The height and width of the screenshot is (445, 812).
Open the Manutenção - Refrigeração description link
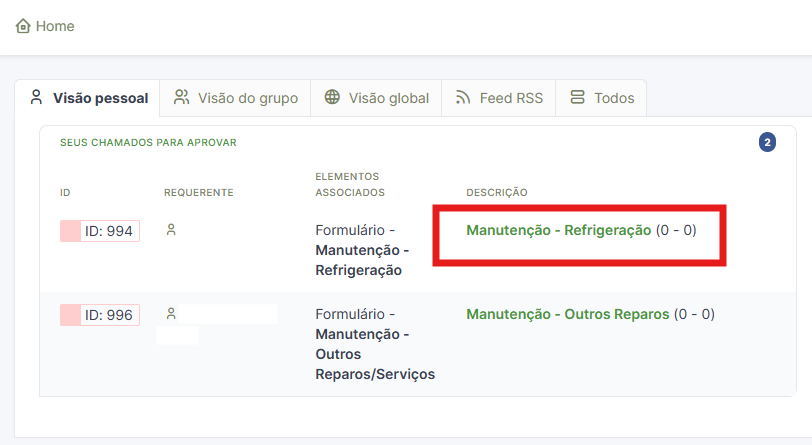point(559,230)
